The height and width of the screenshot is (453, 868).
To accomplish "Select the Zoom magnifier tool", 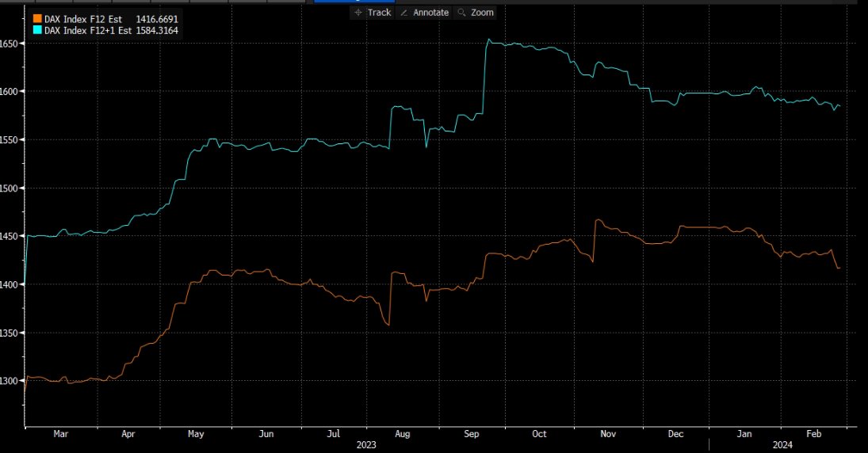I will pyautogui.click(x=476, y=12).
